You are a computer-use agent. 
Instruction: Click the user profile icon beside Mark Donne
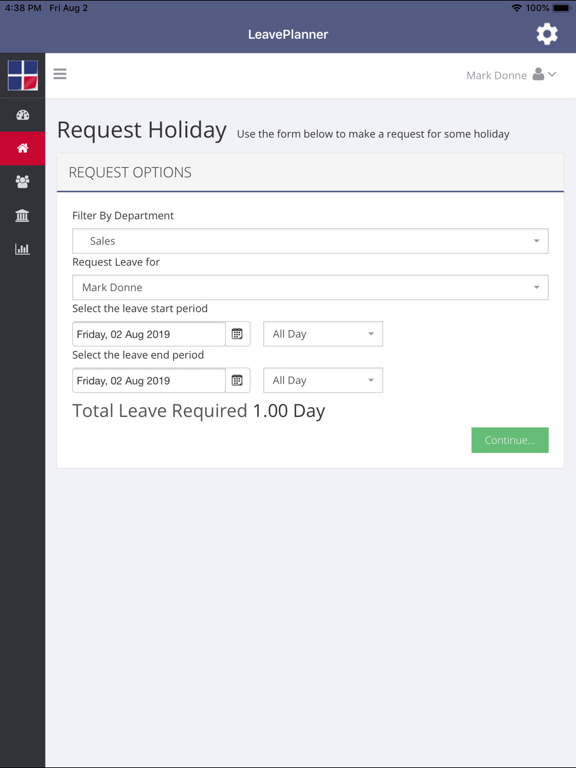tap(538, 74)
